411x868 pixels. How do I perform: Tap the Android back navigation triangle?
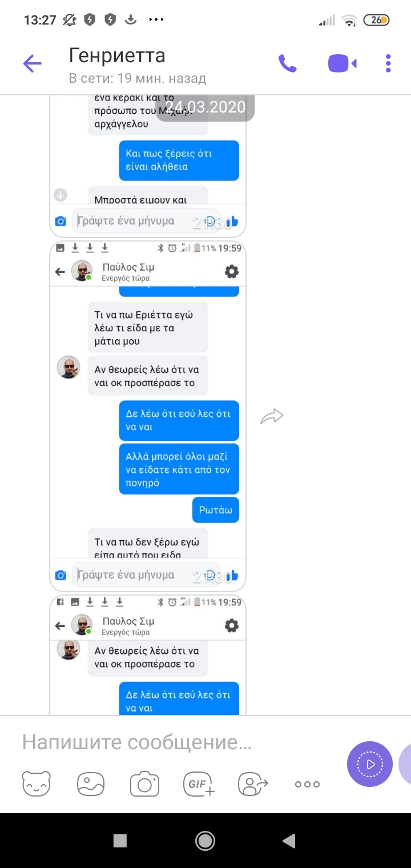click(x=289, y=840)
